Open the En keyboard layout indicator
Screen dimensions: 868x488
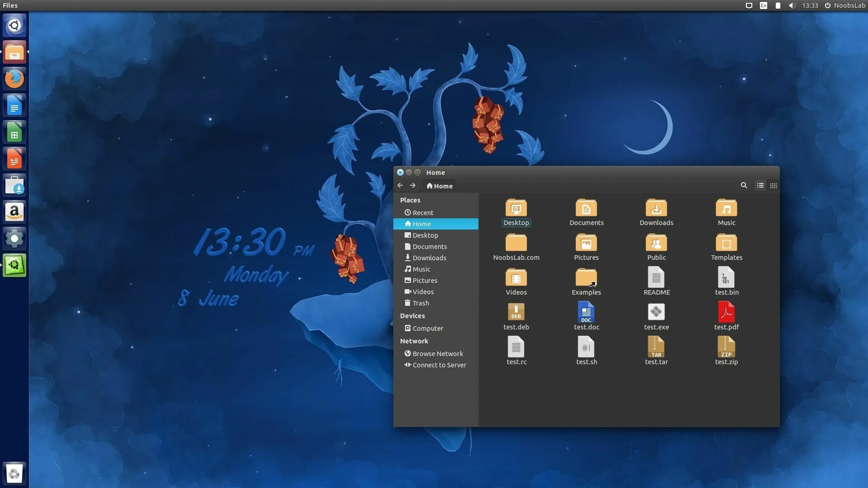pos(764,5)
